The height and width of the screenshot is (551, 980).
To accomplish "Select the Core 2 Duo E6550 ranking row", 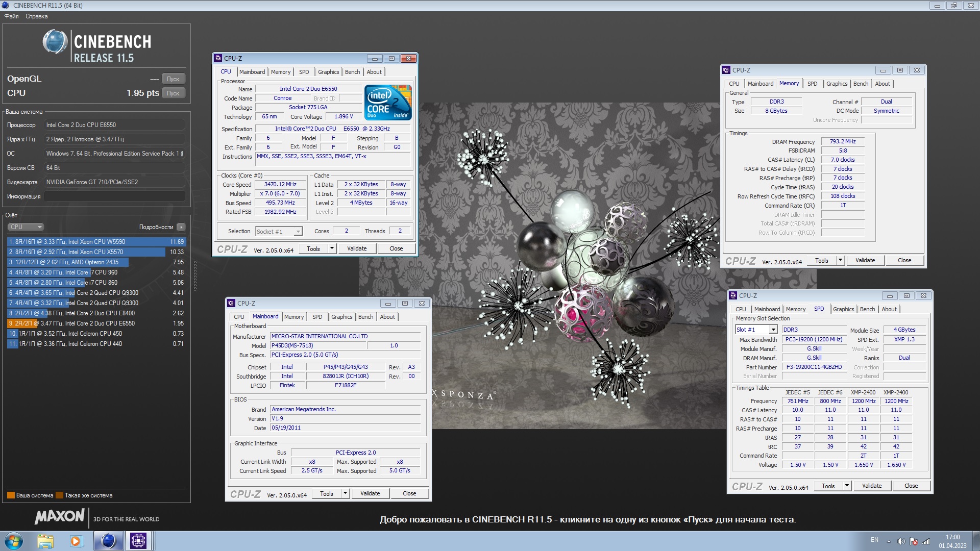I will point(96,323).
